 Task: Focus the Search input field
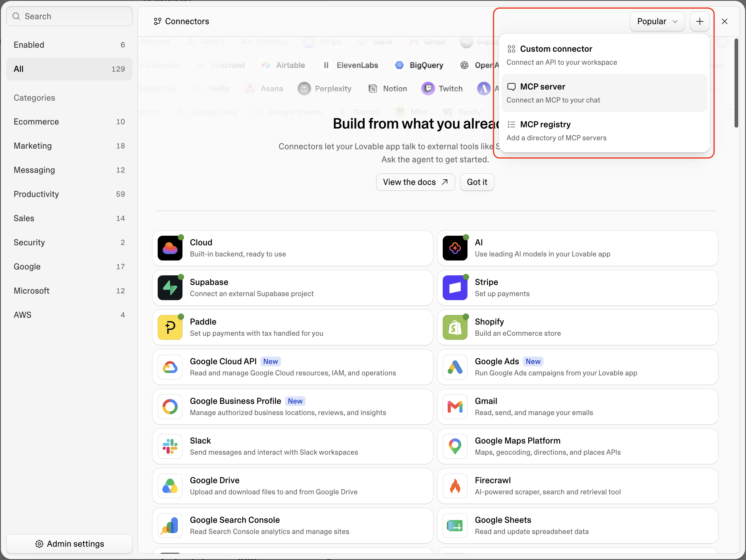[69, 16]
